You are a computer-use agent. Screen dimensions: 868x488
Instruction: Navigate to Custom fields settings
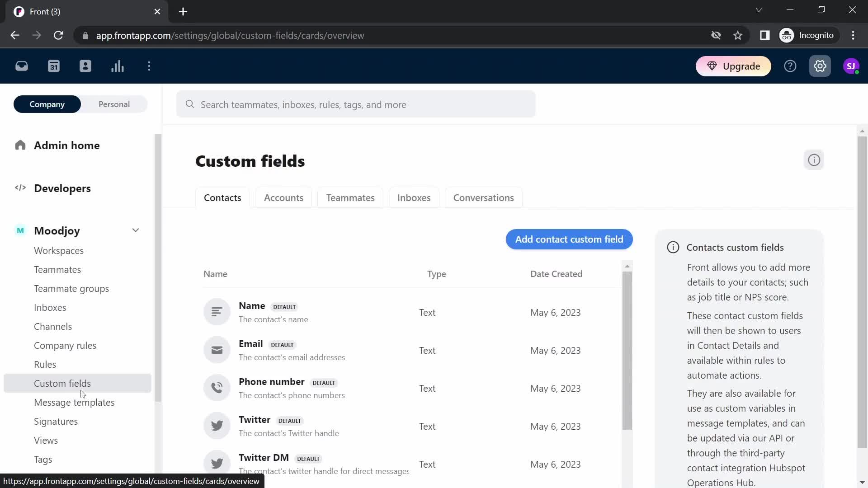(x=62, y=383)
